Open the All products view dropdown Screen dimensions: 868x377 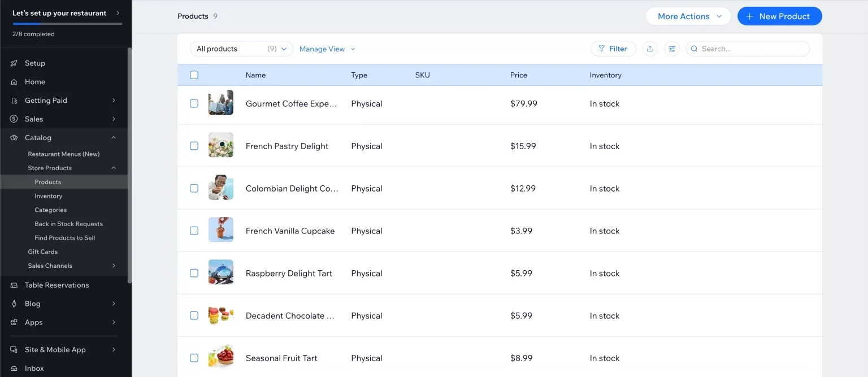click(x=241, y=49)
